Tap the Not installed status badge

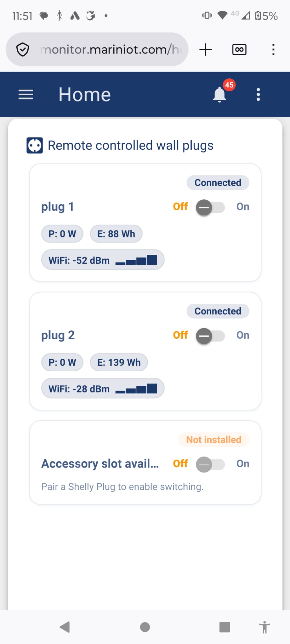click(213, 440)
